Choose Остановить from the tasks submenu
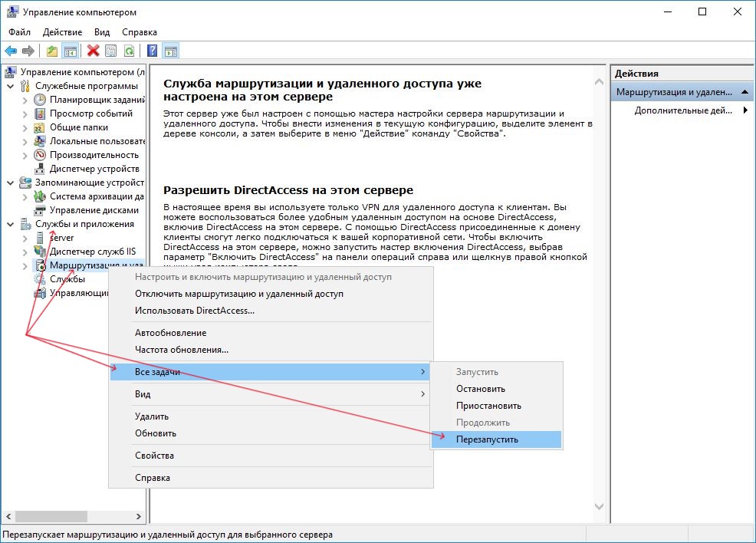The image size is (756, 543). (481, 389)
